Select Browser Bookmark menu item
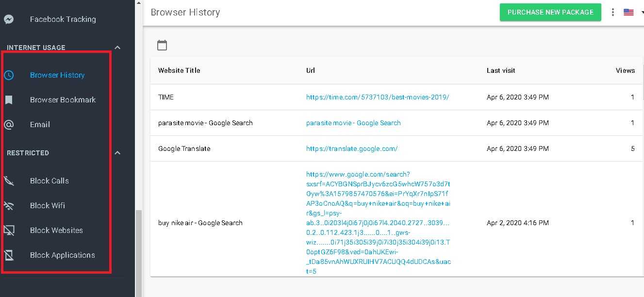This screenshot has height=297, width=644. tap(63, 100)
